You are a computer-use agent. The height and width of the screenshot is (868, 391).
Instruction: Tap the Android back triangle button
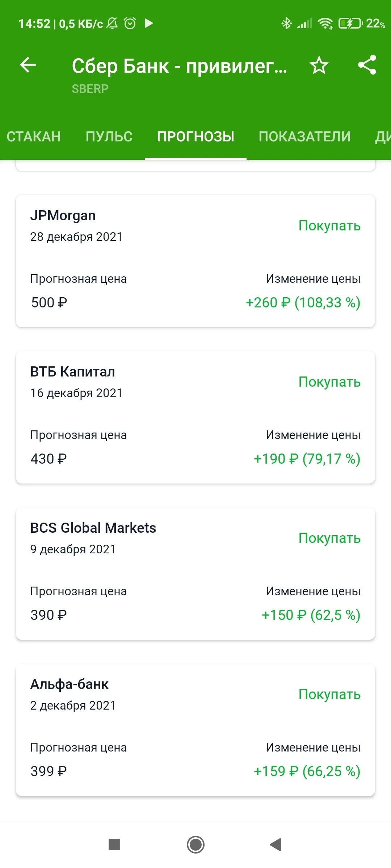[276, 845]
